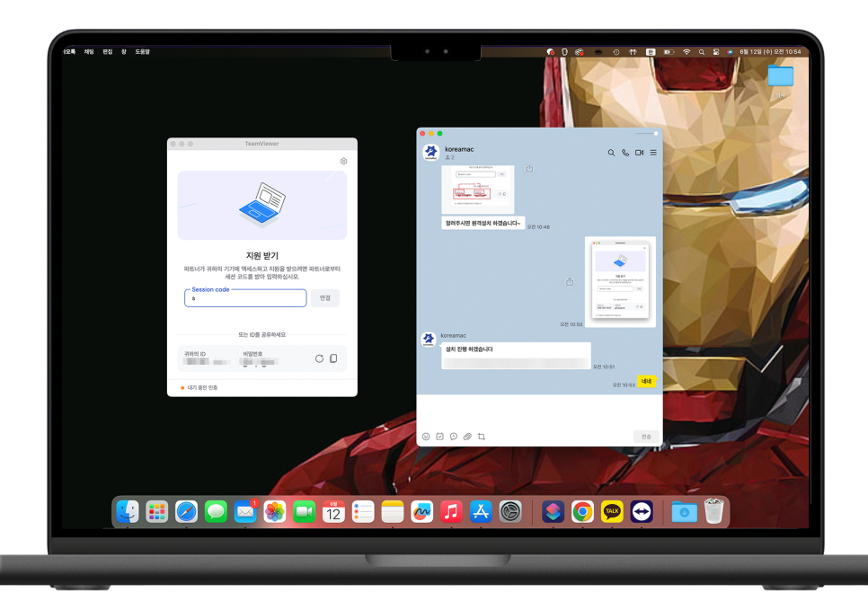Select the '지원 받기' heading text

click(x=261, y=256)
